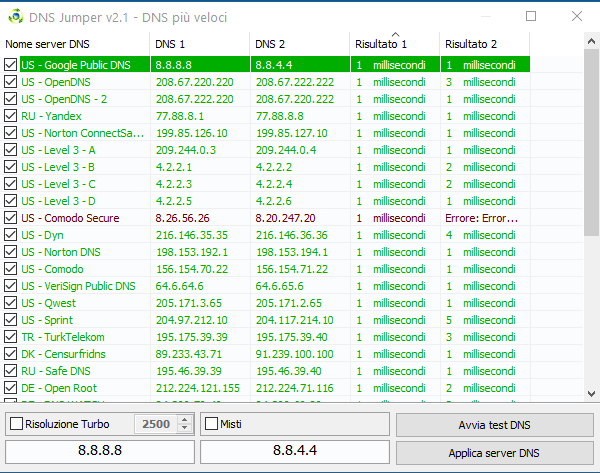Click the Applica server DNS button

coord(494,453)
